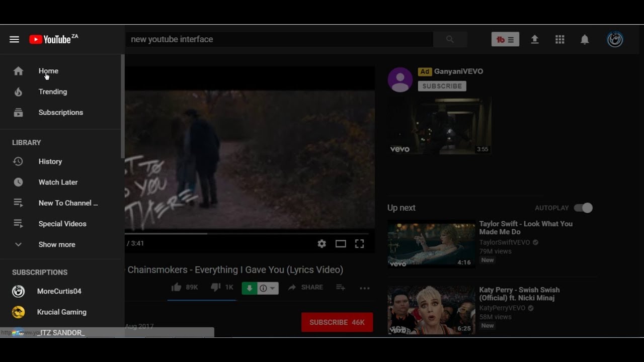Open the GanyaniVEVO ad video thumbnail

click(439, 126)
